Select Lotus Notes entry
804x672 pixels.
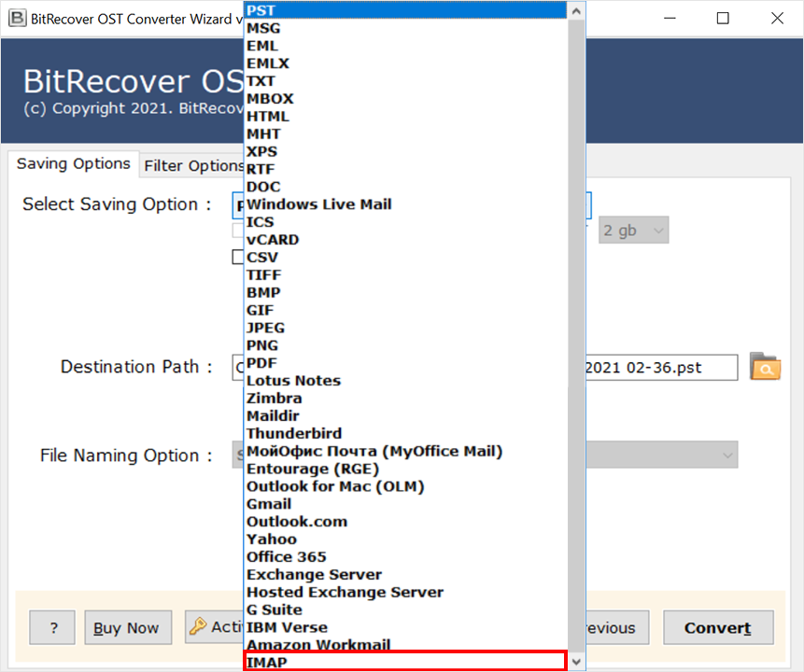pyautogui.click(x=405, y=381)
